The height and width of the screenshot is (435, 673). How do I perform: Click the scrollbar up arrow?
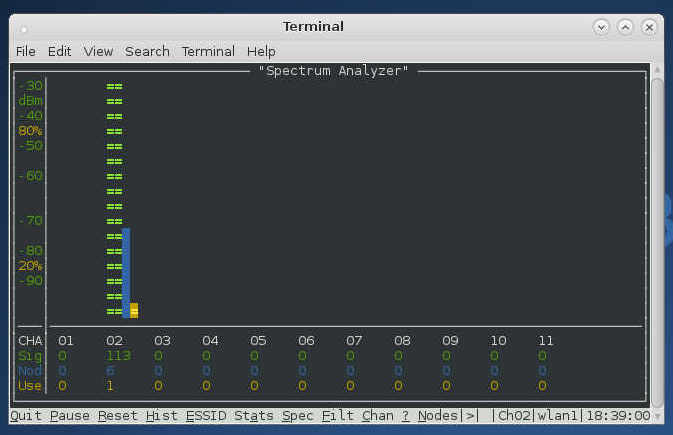click(x=657, y=70)
